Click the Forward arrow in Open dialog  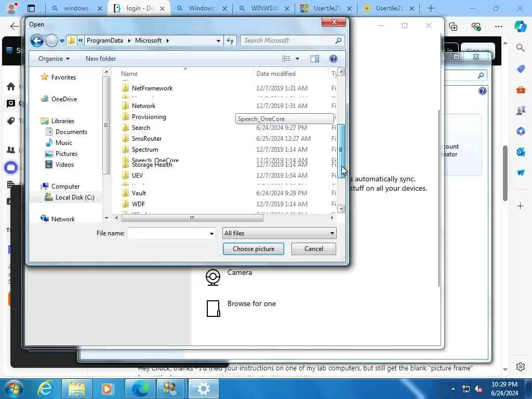tap(51, 41)
